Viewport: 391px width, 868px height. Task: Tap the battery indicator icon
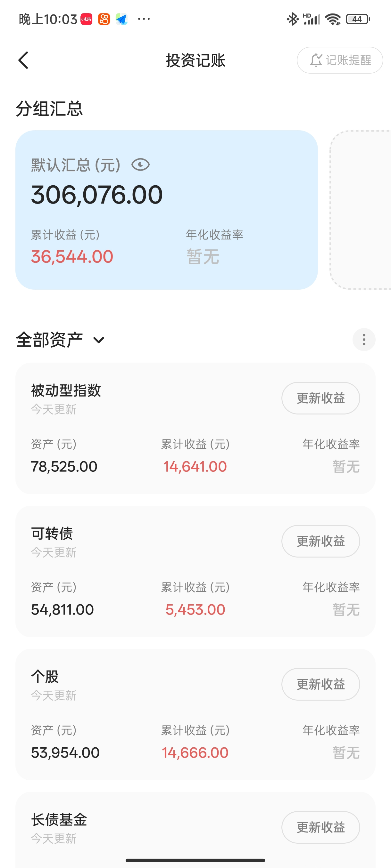[358, 19]
